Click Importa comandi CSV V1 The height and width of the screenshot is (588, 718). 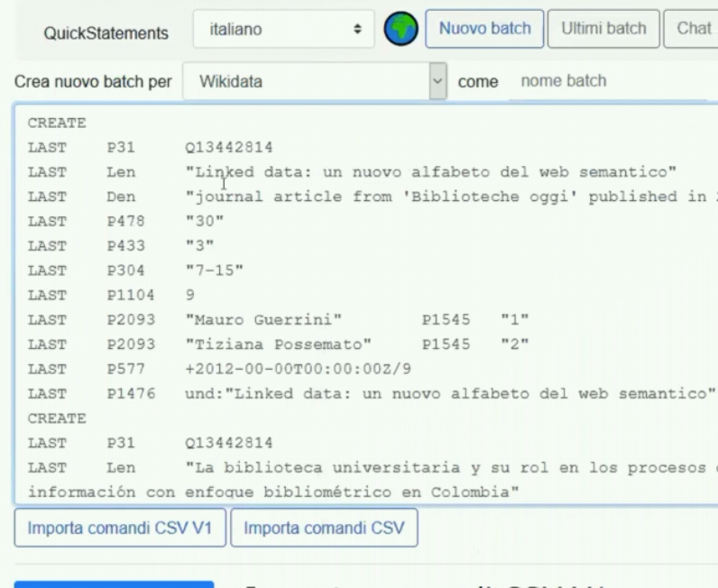pos(120,528)
